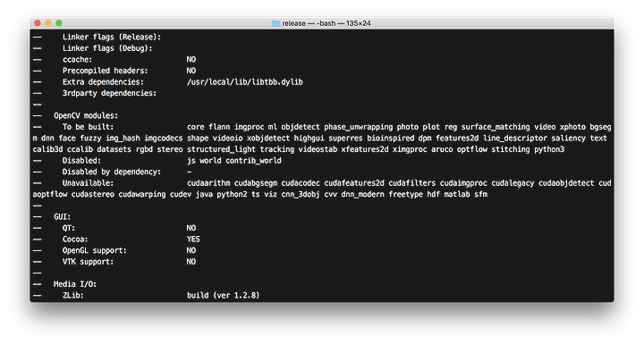Click the 'Linker flags (Debug):' line
Screen dimensions: 644x345
pyautogui.click(x=107, y=48)
